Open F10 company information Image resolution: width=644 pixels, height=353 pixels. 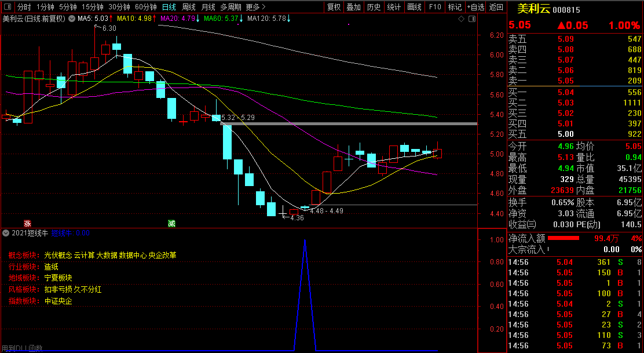click(434, 8)
